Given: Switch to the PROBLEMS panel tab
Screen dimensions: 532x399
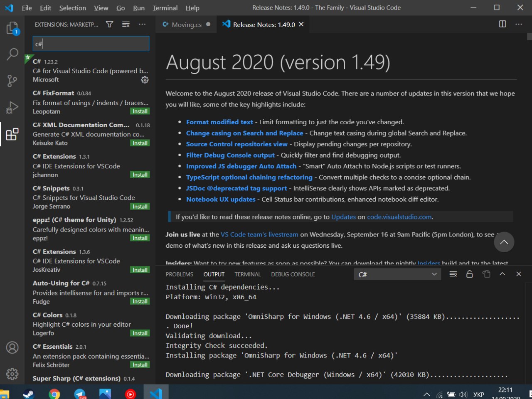Looking at the screenshot, I should coord(180,274).
